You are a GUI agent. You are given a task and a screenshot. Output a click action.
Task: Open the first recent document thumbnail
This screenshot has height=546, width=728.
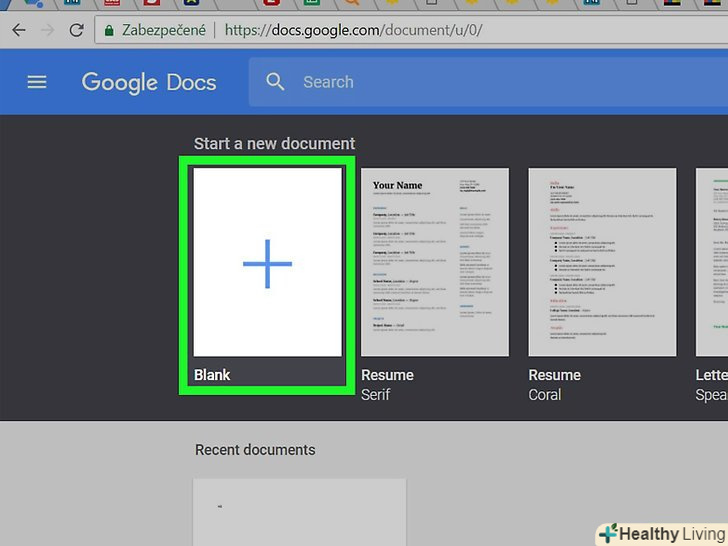coord(299,512)
